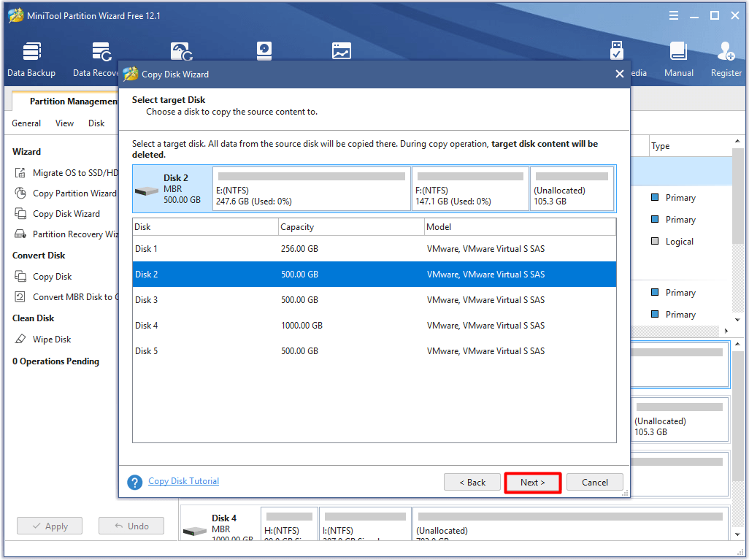749x560 pixels.
Task: Click the MiniTool app logo in title bar
Action: click(16, 15)
